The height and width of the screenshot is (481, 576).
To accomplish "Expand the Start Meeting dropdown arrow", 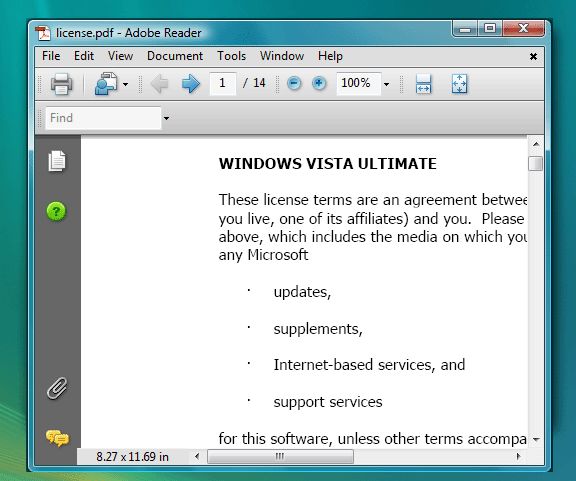I will 126,85.
